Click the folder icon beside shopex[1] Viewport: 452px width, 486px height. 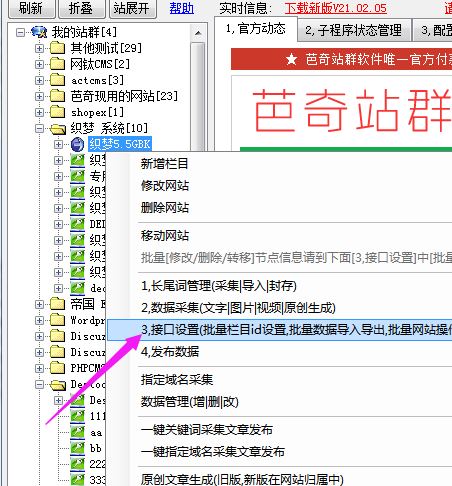point(57,112)
